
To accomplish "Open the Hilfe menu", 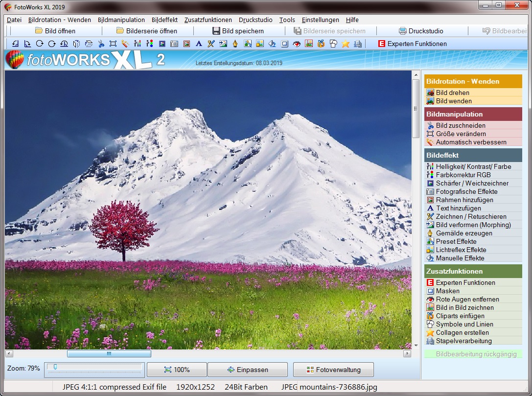I will [352, 20].
